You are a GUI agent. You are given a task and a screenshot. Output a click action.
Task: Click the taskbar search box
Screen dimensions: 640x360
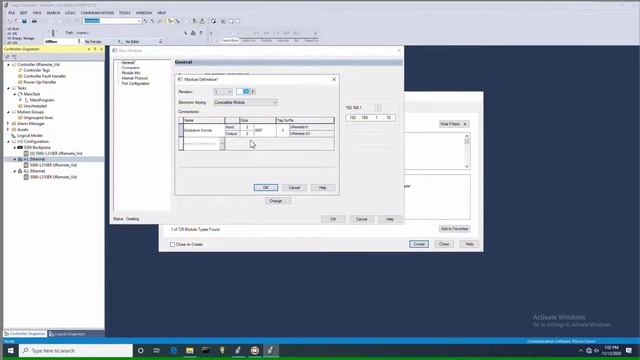point(76,351)
